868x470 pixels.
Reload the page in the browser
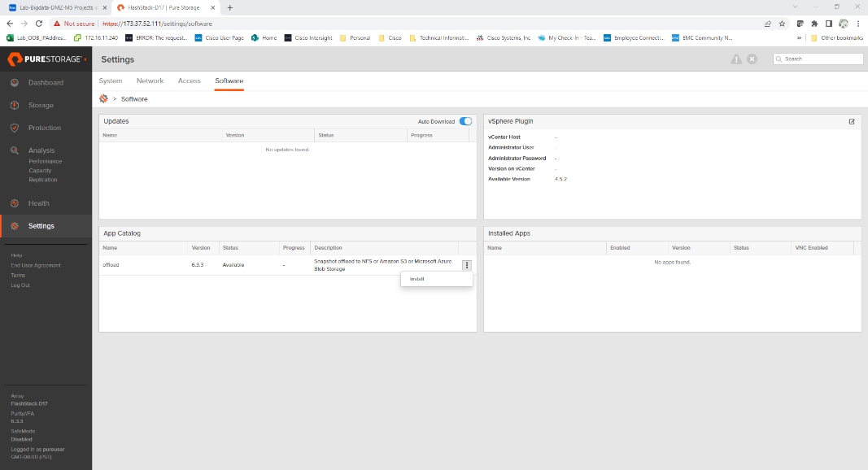(39, 24)
